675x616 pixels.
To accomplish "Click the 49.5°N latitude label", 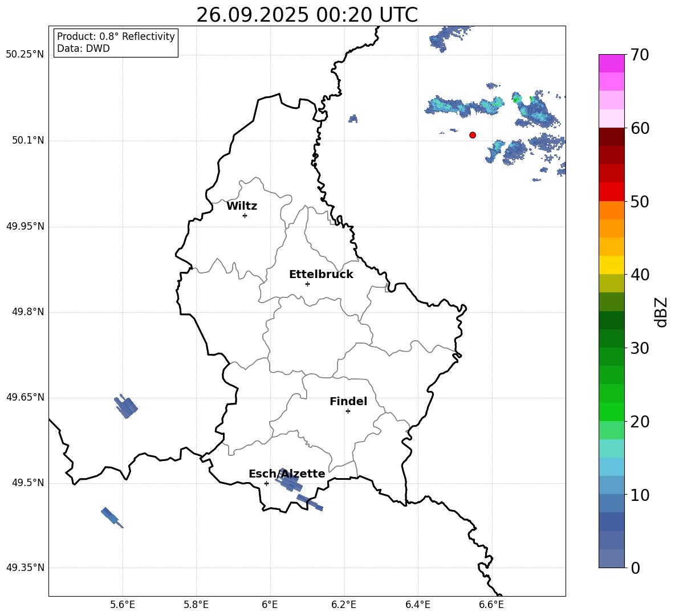I will tap(28, 483).
